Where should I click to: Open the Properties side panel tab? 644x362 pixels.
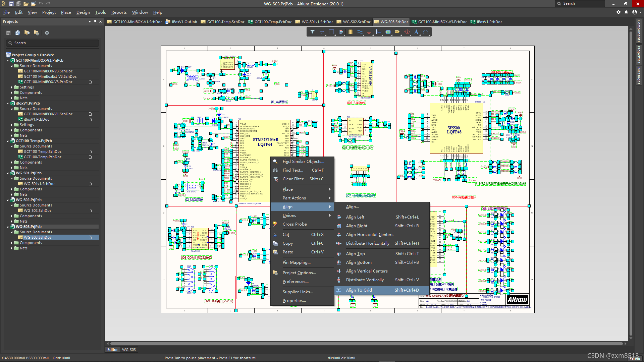(x=639, y=55)
